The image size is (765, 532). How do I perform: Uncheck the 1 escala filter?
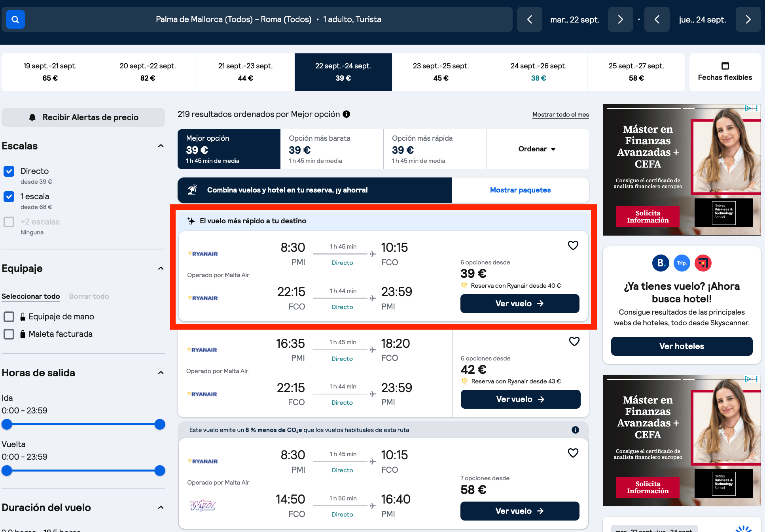tap(9, 196)
